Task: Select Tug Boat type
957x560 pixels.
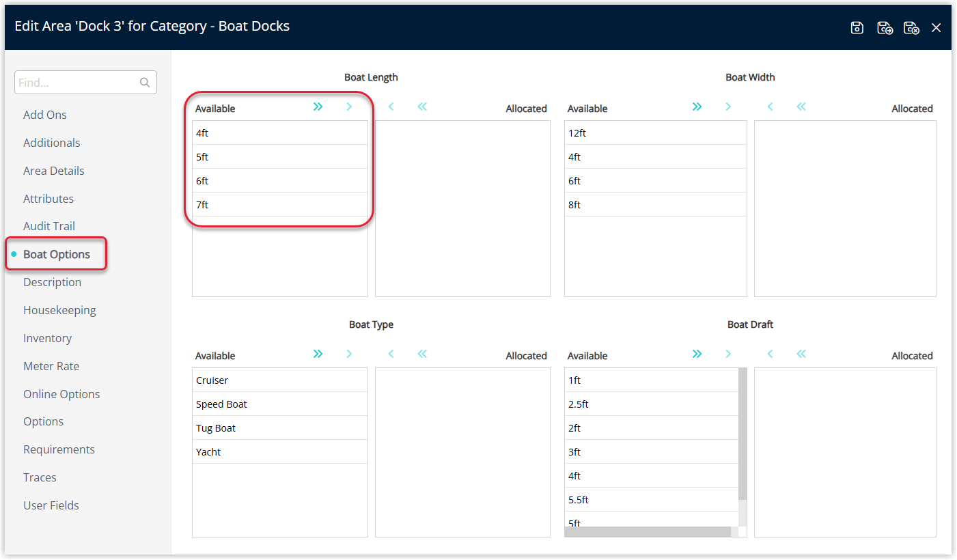Action: [x=280, y=428]
